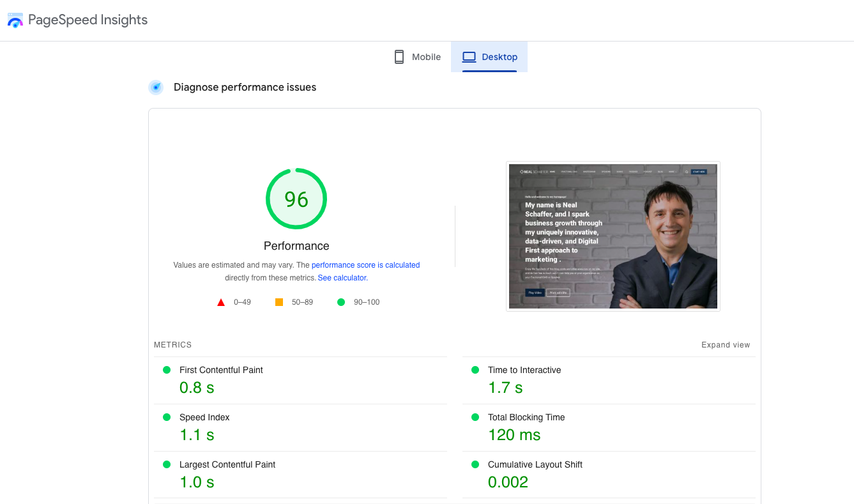Click the 1.0 s value
The image size is (854, 504).
pyautogui.click(x=197, y=482)
